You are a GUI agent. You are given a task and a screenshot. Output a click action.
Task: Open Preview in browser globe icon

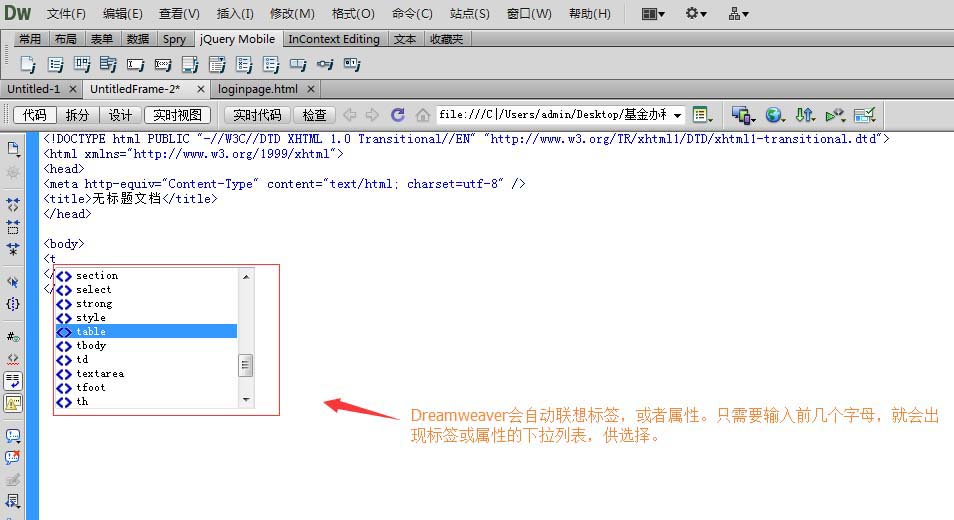774,115
